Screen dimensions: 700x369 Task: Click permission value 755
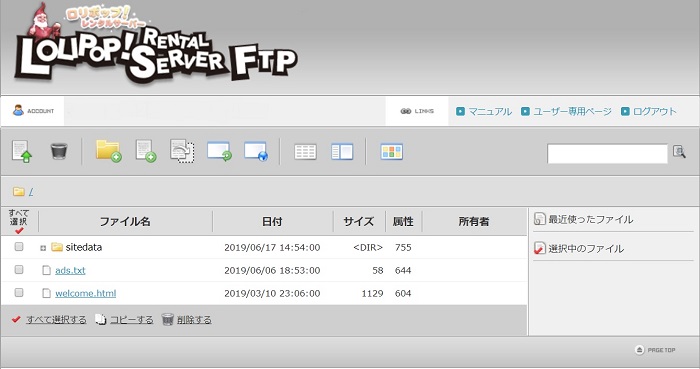(x=403, y=248)
